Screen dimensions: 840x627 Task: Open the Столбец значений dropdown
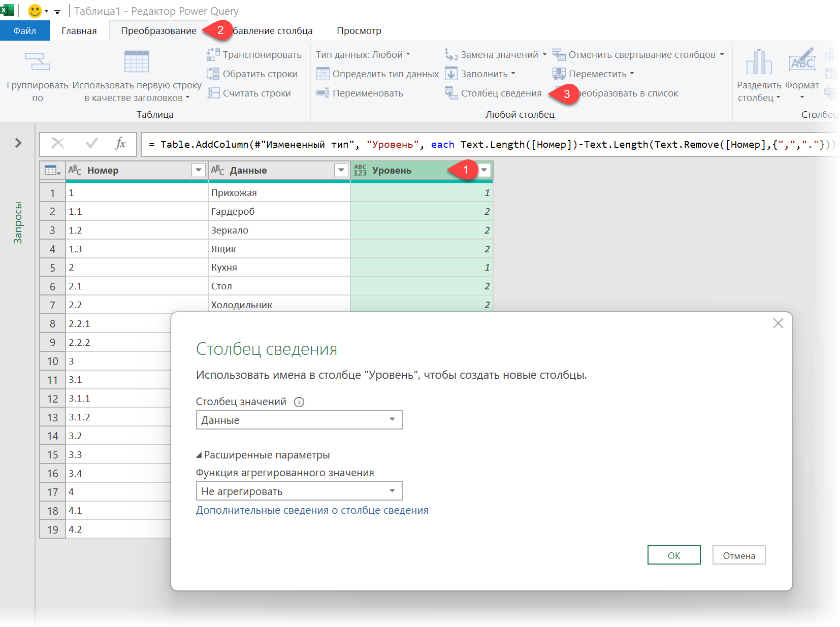[299, 420]
